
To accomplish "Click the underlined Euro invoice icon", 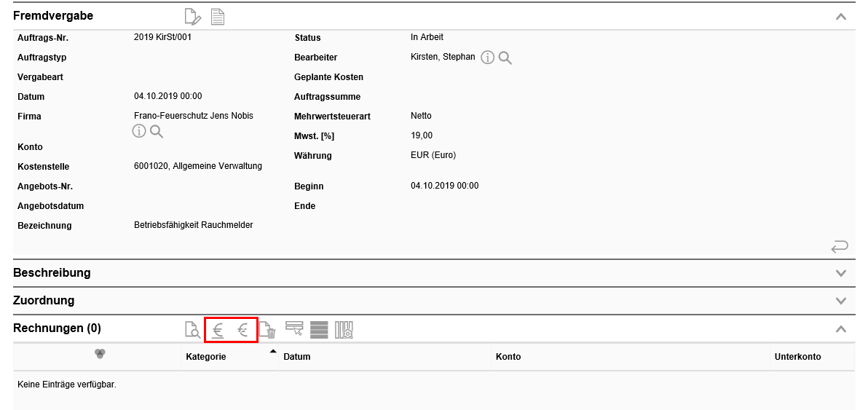I will pyautogui.click(x=218, y=331).
